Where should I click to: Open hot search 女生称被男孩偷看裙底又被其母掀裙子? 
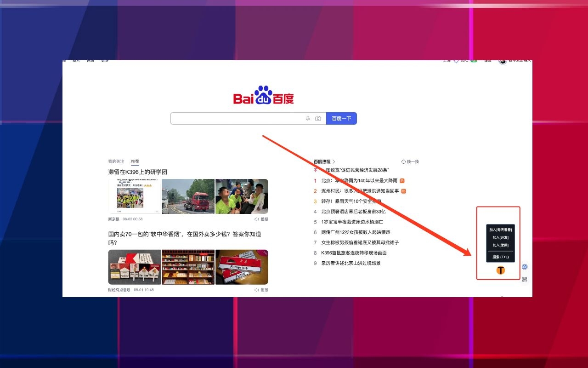point(360,242)
